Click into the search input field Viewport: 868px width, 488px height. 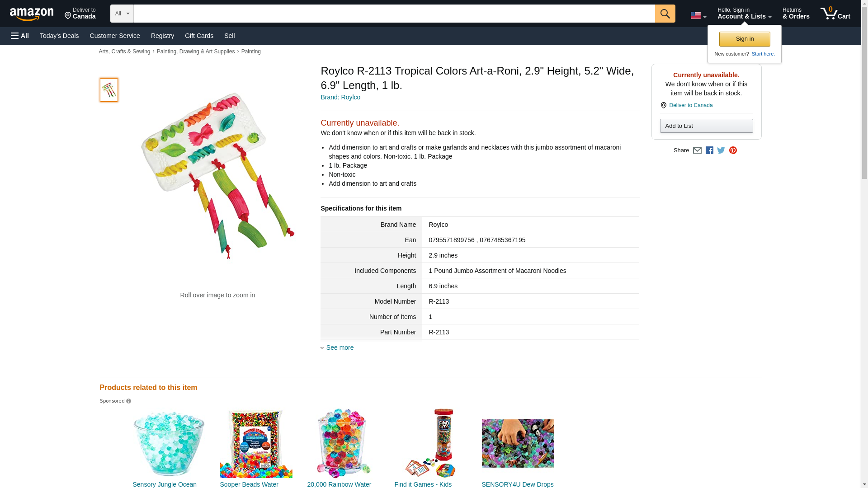coord(394,14)
